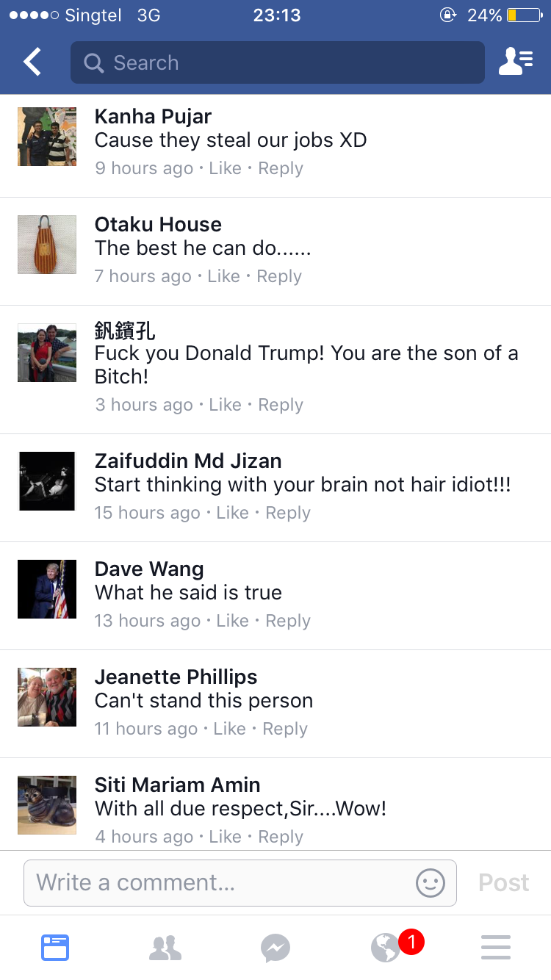Reply to Otaku House's comment
This screenshot has height=980, width=551.
tap(279, 276)
